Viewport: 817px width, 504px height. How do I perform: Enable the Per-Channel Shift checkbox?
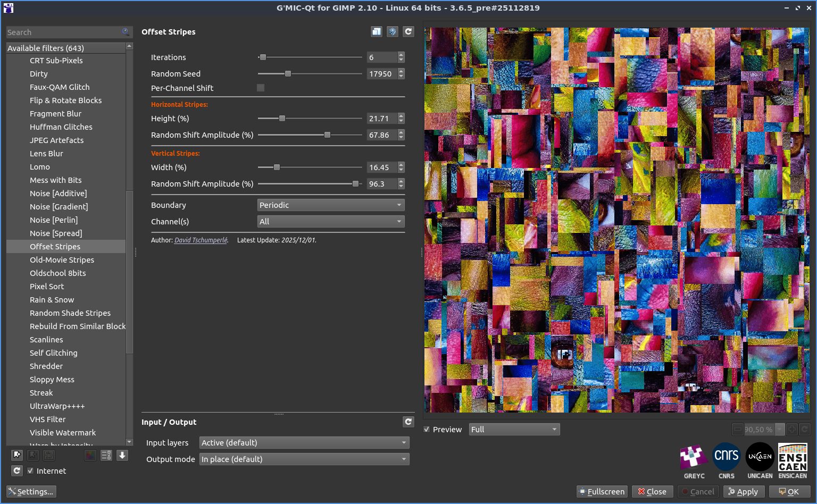[x=261, y=88]
